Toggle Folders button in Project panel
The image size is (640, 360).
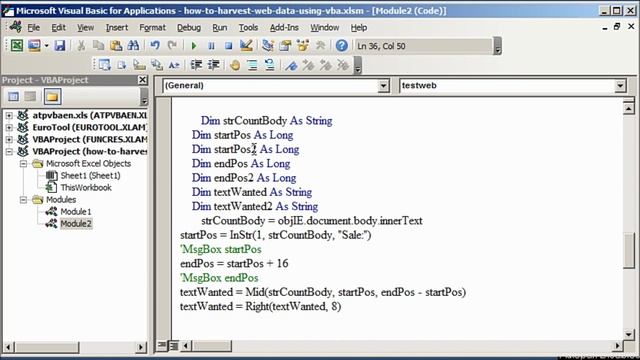[x=52, y=96]
